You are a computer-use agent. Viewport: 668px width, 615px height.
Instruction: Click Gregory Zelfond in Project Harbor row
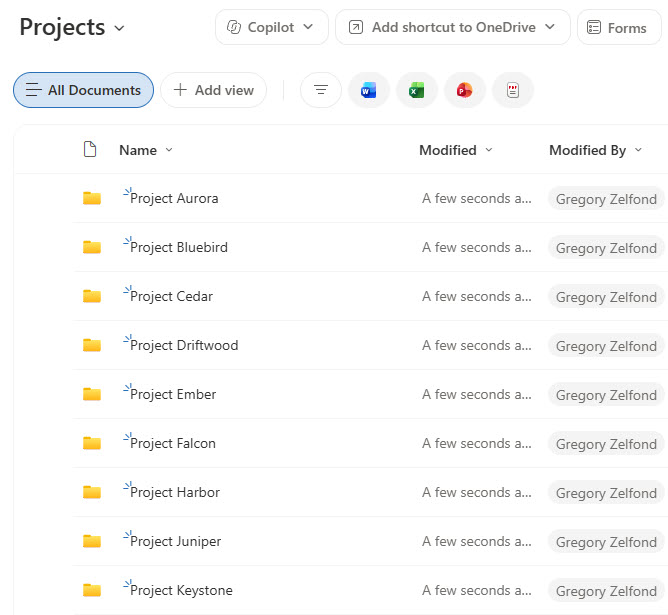606,493
